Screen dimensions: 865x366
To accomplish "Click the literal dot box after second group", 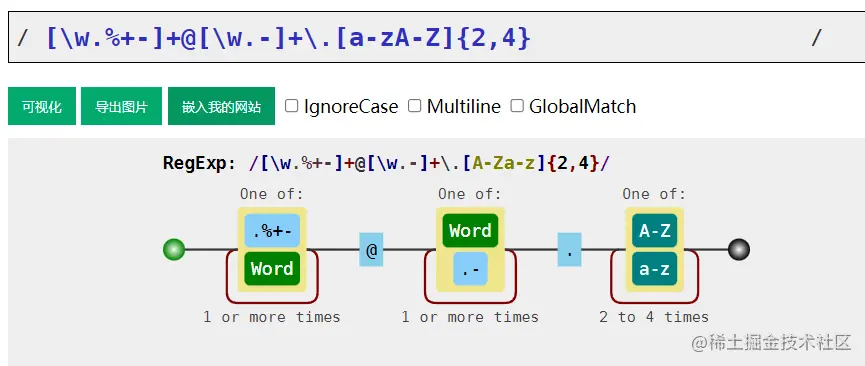I will click(x=569, y=250).
